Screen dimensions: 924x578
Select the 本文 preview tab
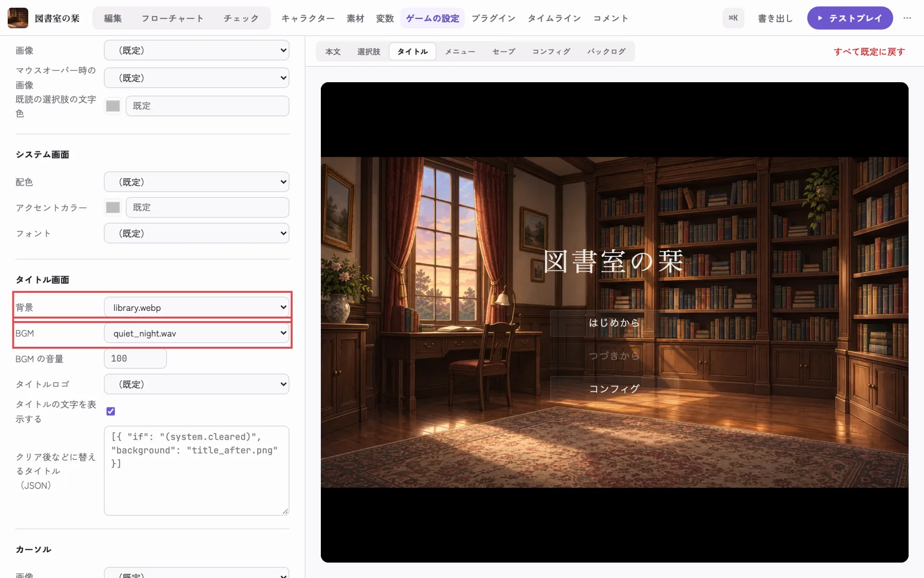point(333,51)
